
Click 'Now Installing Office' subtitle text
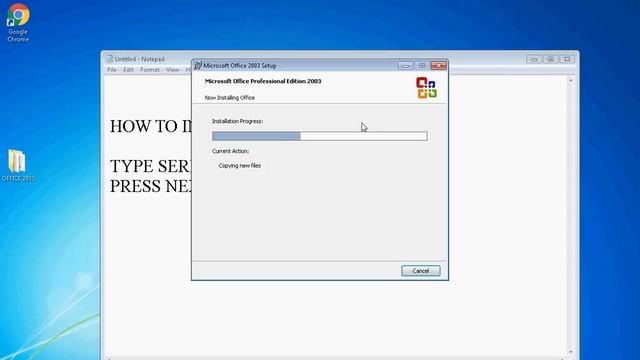230,98
